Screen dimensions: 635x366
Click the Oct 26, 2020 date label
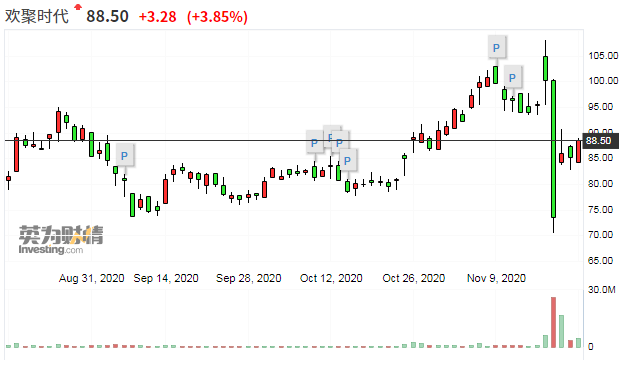point(414,278)
